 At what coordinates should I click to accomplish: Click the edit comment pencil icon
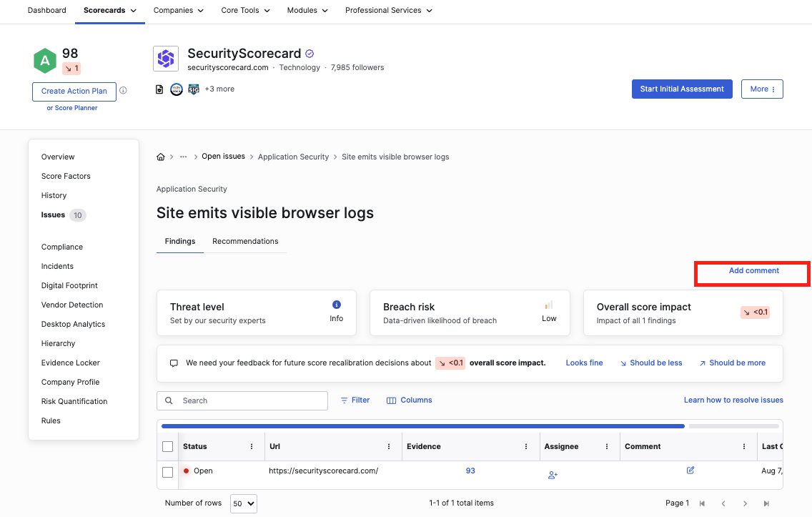[690, 471]
